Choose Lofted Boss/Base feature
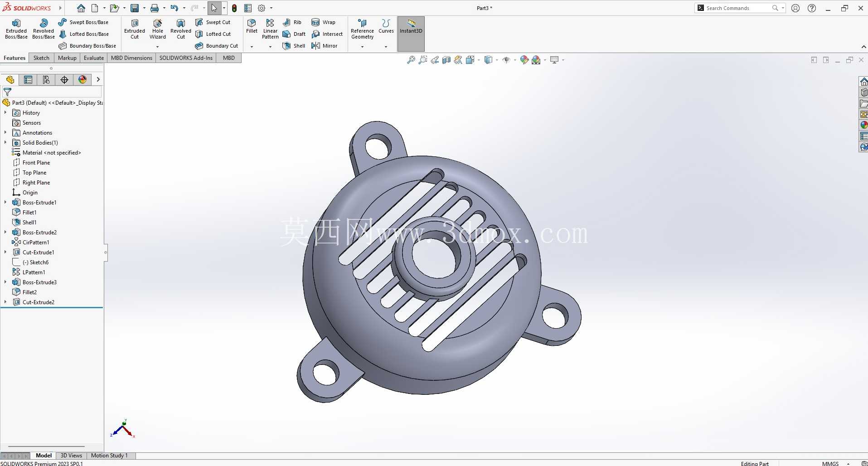The image size is (868, 466). (83, 34)
